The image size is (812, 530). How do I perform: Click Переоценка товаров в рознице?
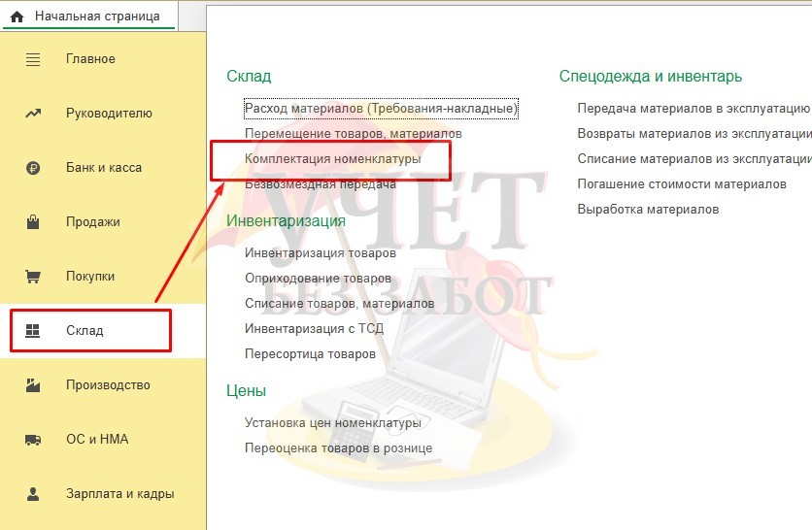pyautogui.click(x=338, y=448)
